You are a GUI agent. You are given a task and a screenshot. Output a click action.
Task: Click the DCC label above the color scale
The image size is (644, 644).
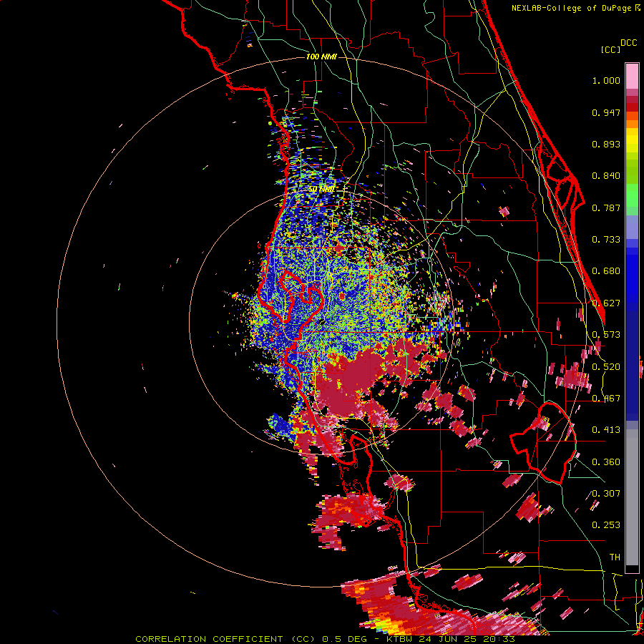coord(628,43)
